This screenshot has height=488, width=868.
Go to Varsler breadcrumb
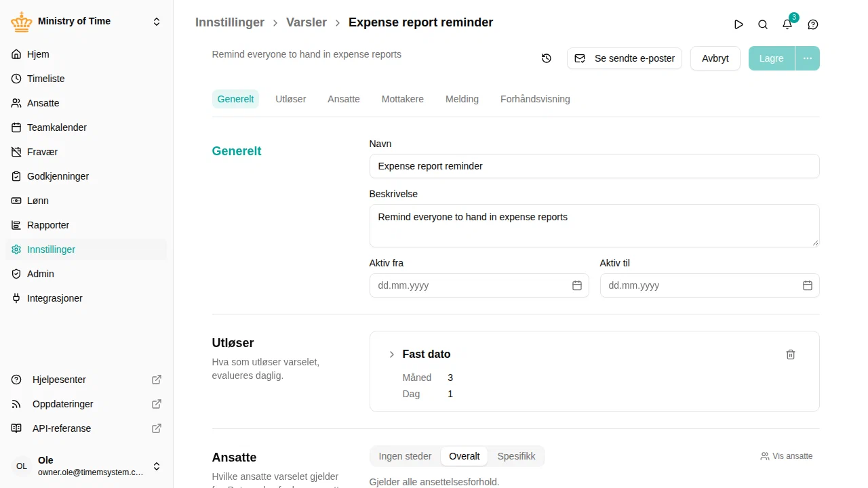307,22
